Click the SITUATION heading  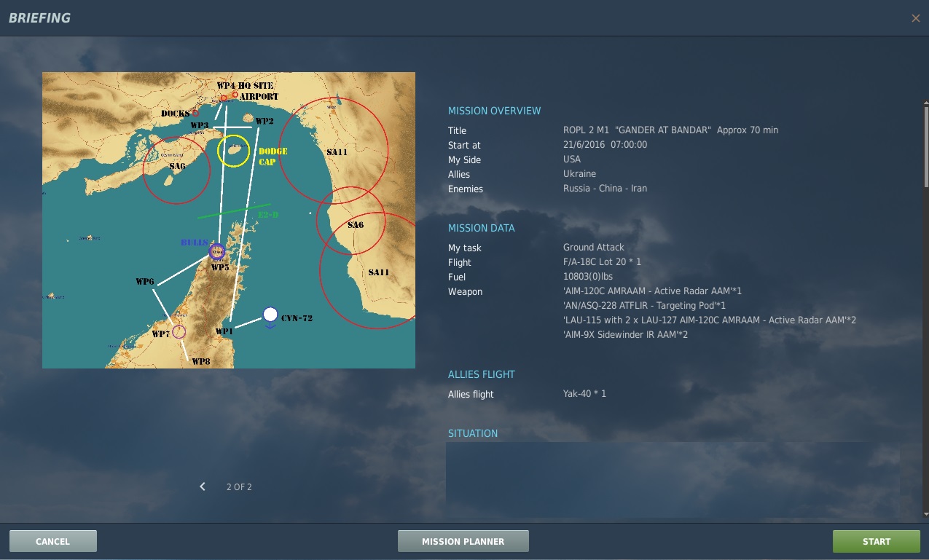[x=473, y=433]
